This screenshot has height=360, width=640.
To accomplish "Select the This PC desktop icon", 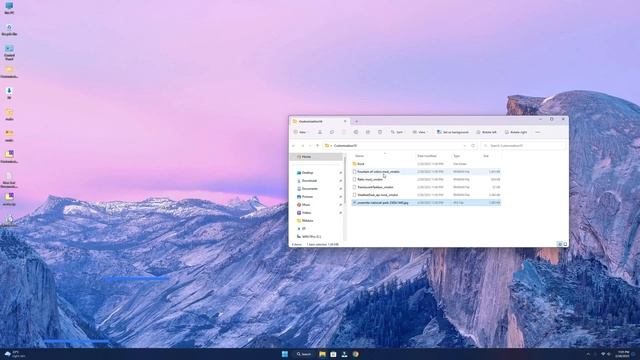I will click(x=9, y=8).
